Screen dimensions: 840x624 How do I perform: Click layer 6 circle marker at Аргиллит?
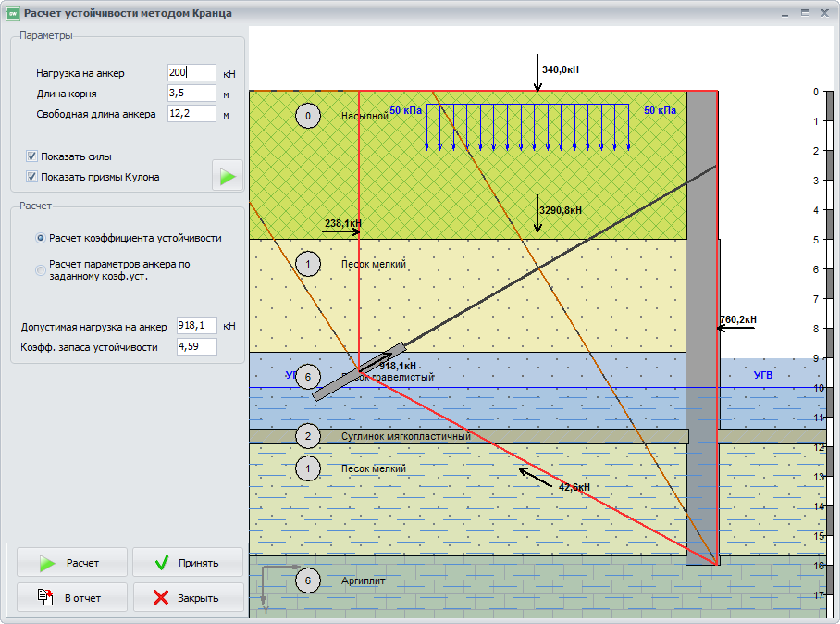coord(308,580)
